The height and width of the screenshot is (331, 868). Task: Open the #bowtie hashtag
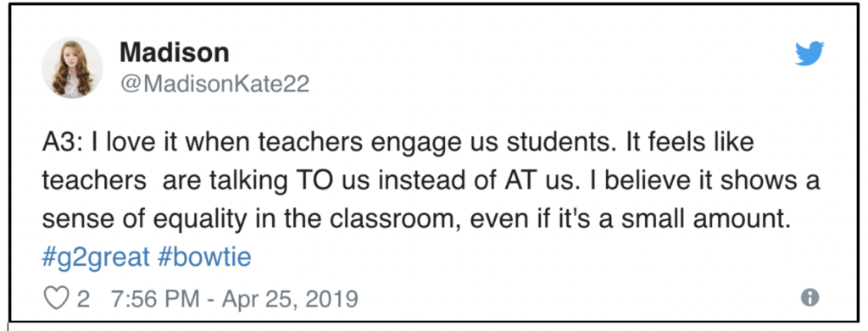point(205,257)
